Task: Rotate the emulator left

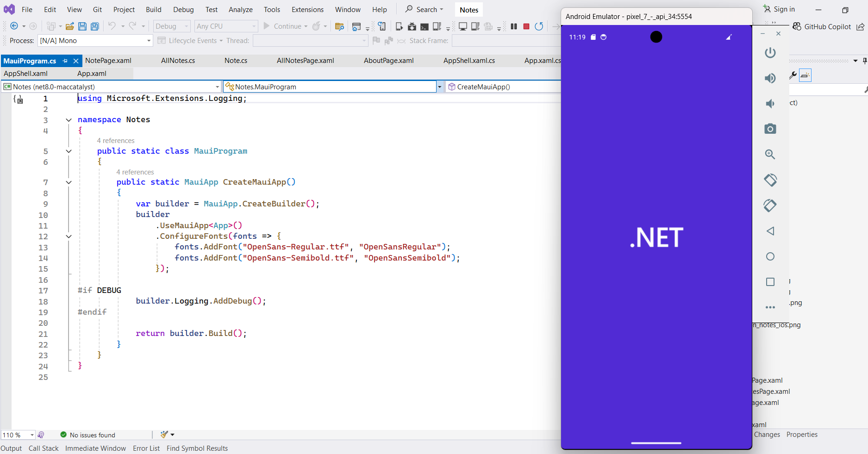Action: click(770, 180)
